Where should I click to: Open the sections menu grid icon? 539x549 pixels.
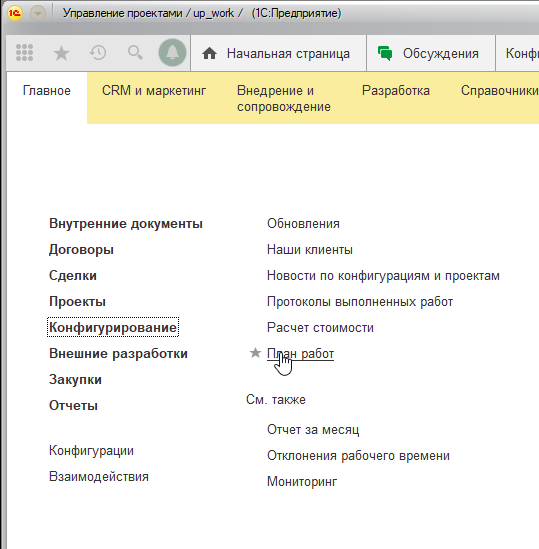click(x=25, y=53)
